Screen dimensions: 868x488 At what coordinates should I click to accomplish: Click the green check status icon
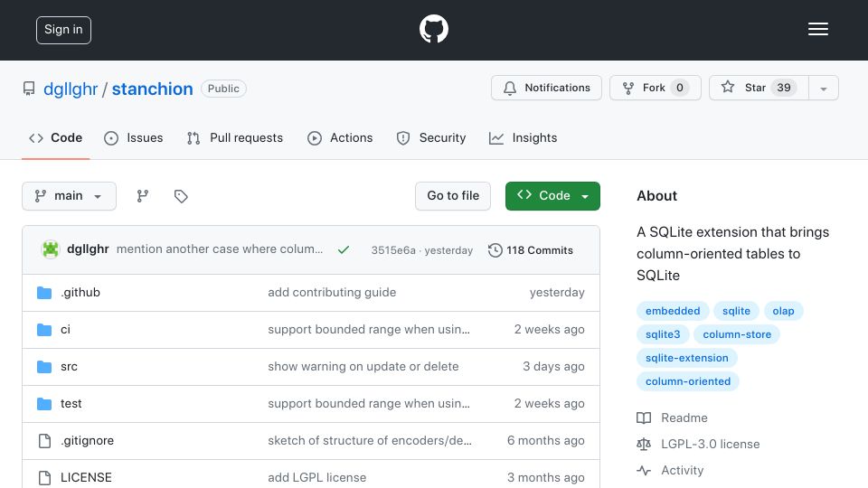tap(344, 250)
